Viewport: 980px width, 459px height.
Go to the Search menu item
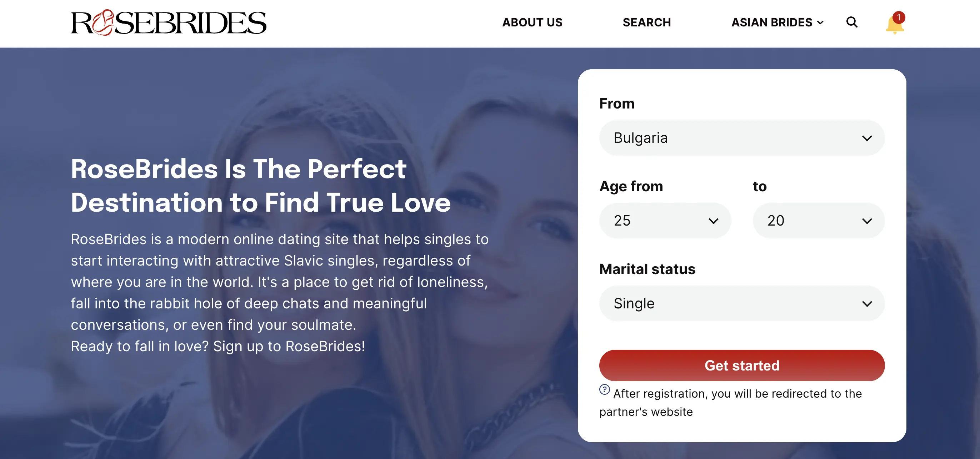coord(646,22)
